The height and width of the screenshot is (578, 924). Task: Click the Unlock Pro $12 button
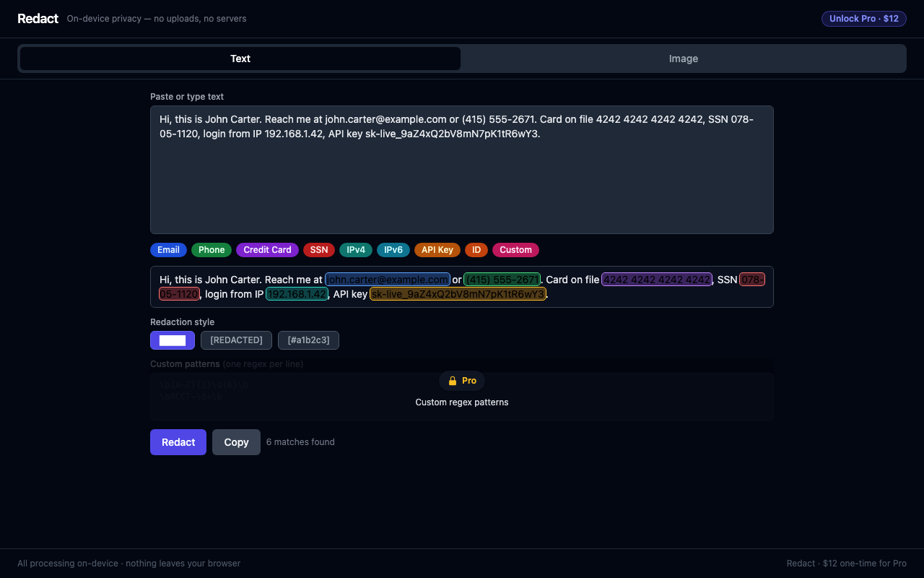click(x=864, y=19)
